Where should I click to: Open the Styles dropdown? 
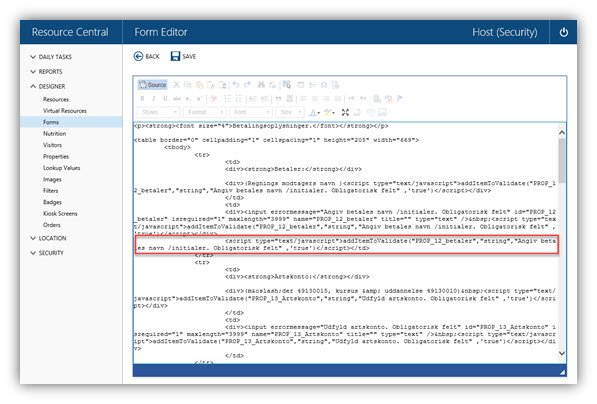coord(158,112)
